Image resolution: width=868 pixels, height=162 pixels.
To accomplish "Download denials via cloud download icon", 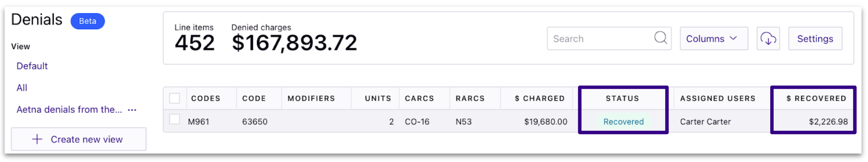I will coord(768,38).
